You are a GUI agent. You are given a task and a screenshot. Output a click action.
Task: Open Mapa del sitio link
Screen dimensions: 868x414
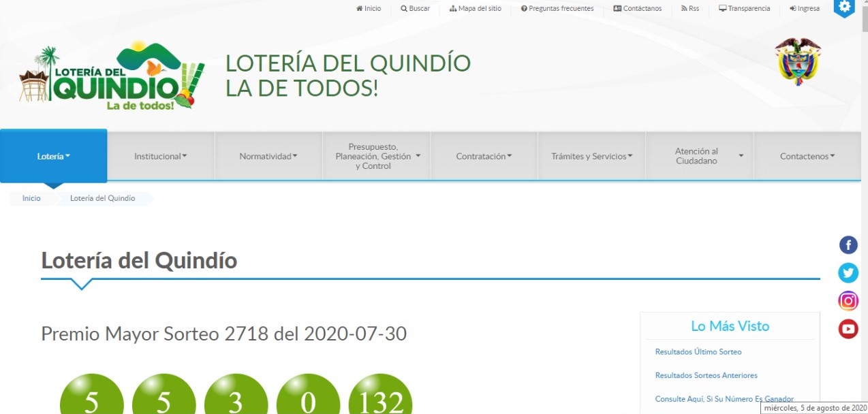coord(476,9)
